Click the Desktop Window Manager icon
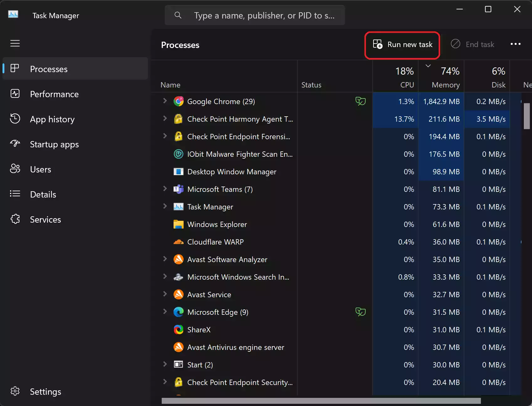 (x=179, y=171)
